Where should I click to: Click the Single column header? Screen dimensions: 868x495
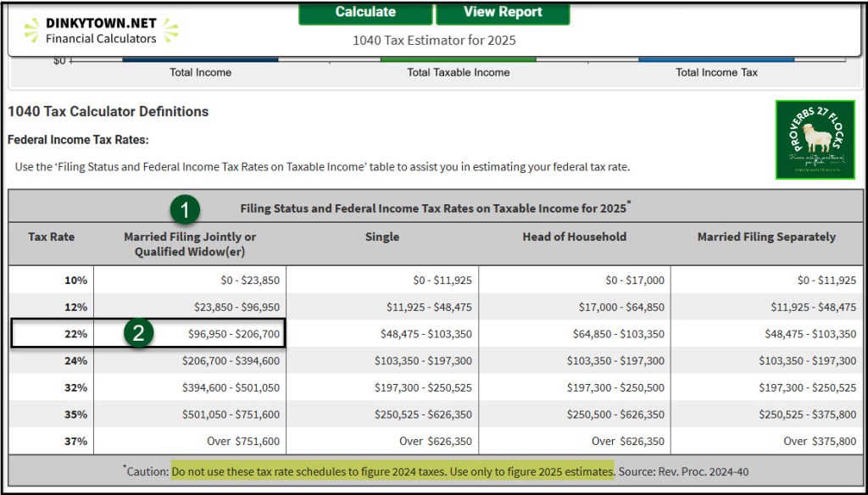382,237
